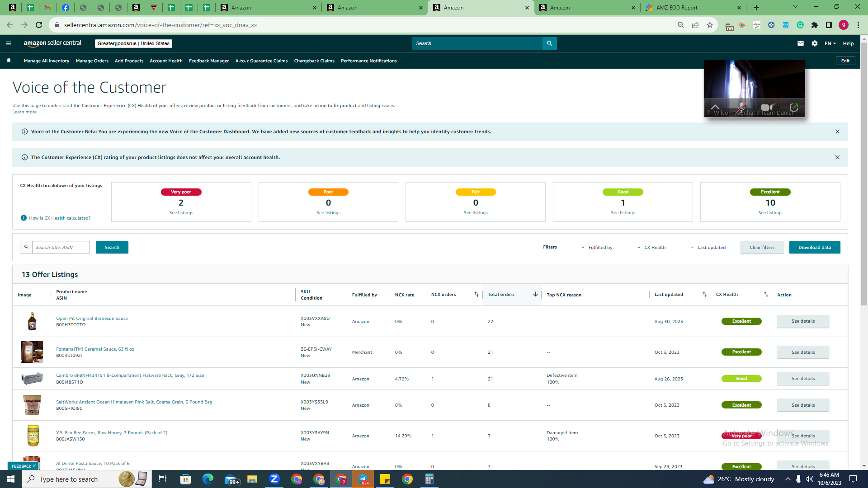Open the Fontana Caramel Sauce product link

coord(95,349)
